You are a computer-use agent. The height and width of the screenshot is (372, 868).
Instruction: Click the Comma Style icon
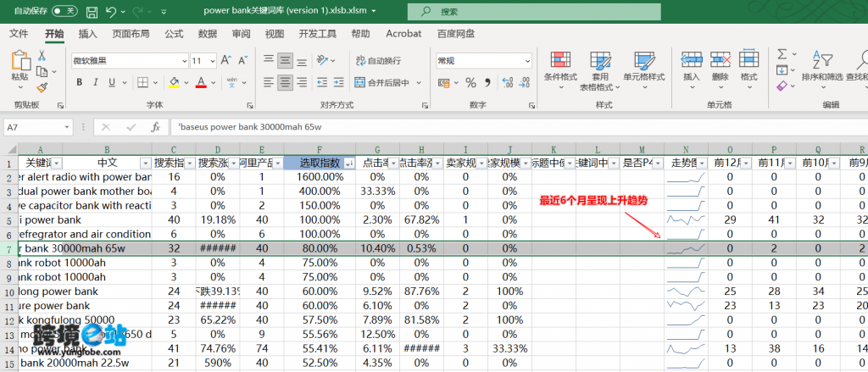[487, 83]
